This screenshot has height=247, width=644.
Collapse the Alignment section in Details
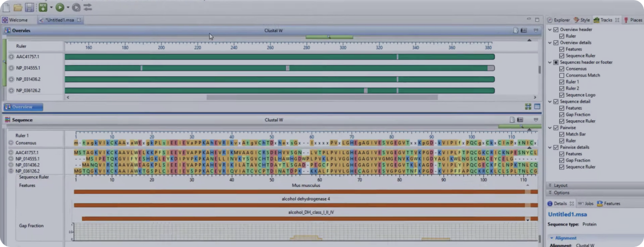click(x=551, y=238)
